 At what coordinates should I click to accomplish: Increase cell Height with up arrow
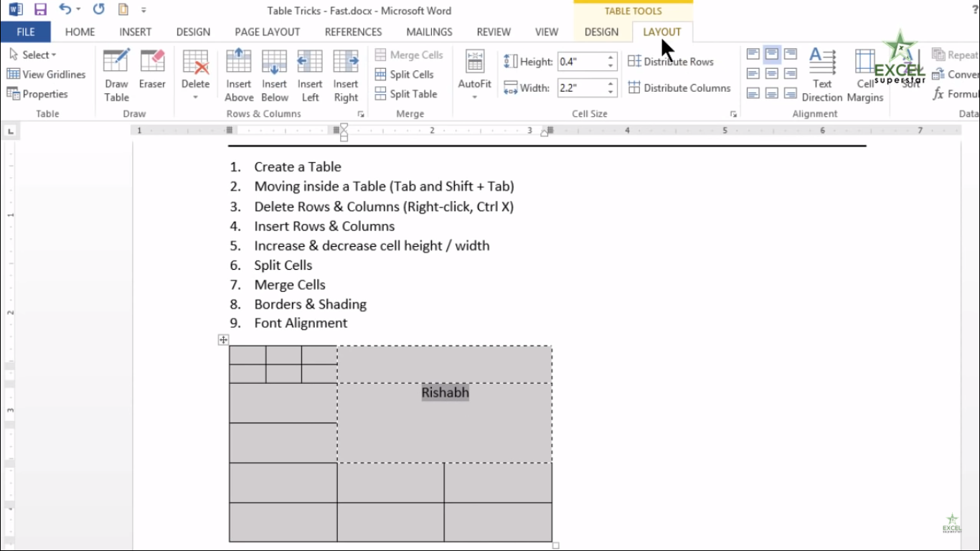tap(611, 57)
